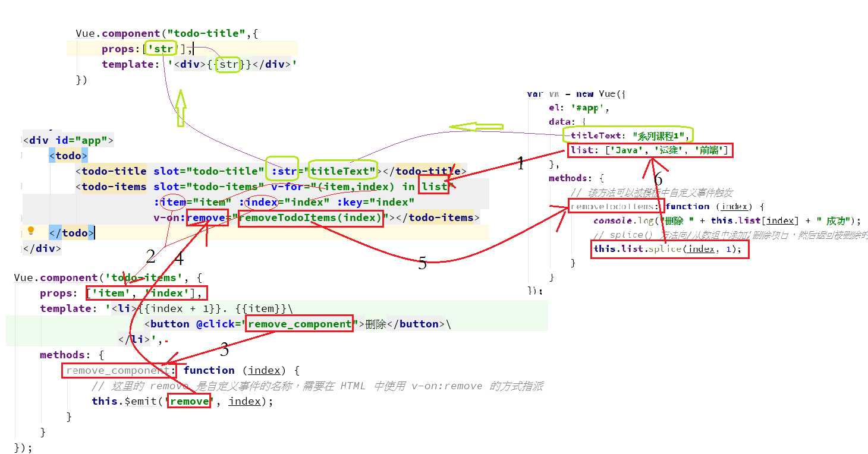Click the v-for="(item,index) in list" directive
The width and height of the screenshot is (868, 454).
[362, 187]
